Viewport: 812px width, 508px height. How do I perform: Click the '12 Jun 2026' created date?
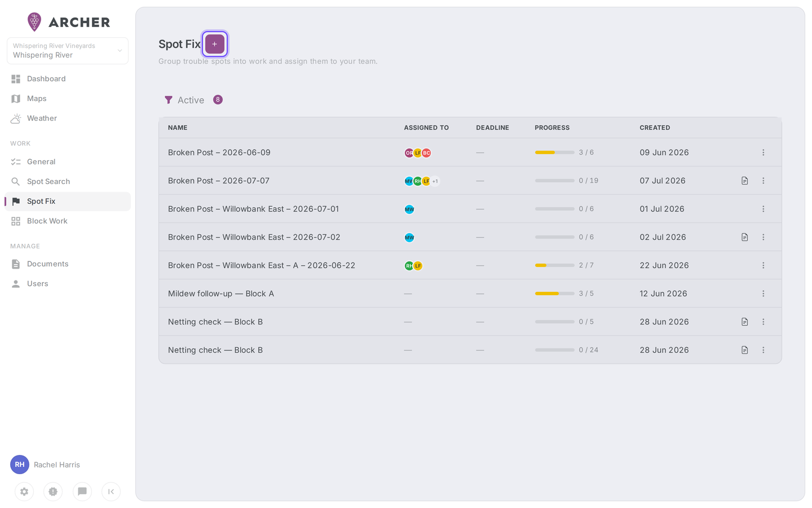tap(663, 294)
